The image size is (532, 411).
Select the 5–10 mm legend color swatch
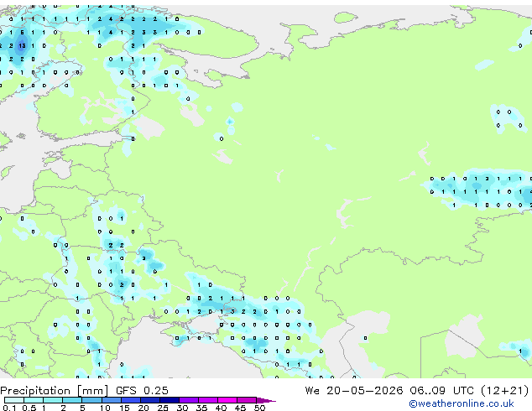92,400
